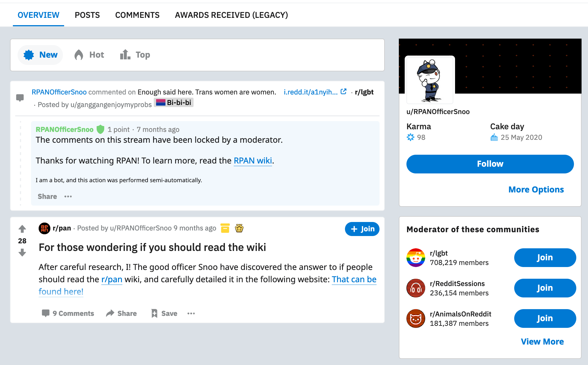Switch to the Awards Received (Legacy) tab
The width and height of the screenshot is (588, 365).
point(231,15)
